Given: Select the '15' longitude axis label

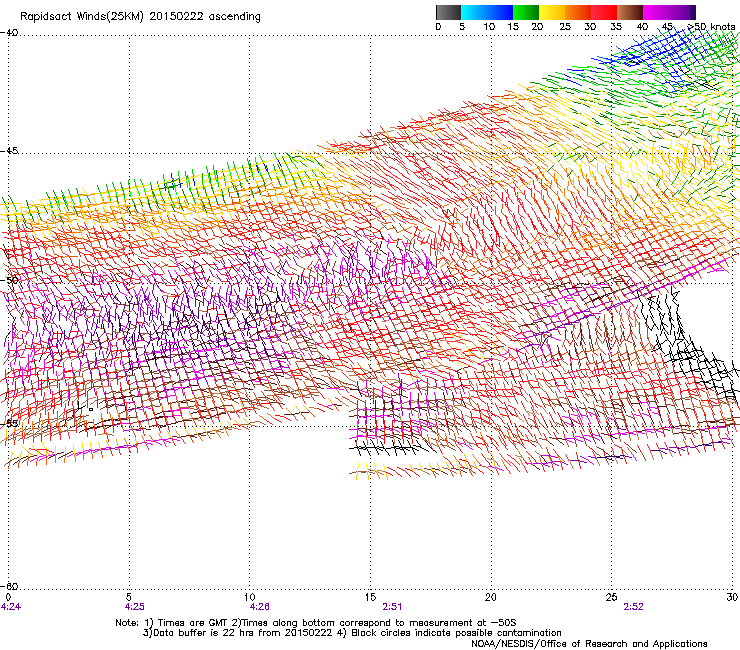Looking at the screenshot, I should (x=370, y=597).
